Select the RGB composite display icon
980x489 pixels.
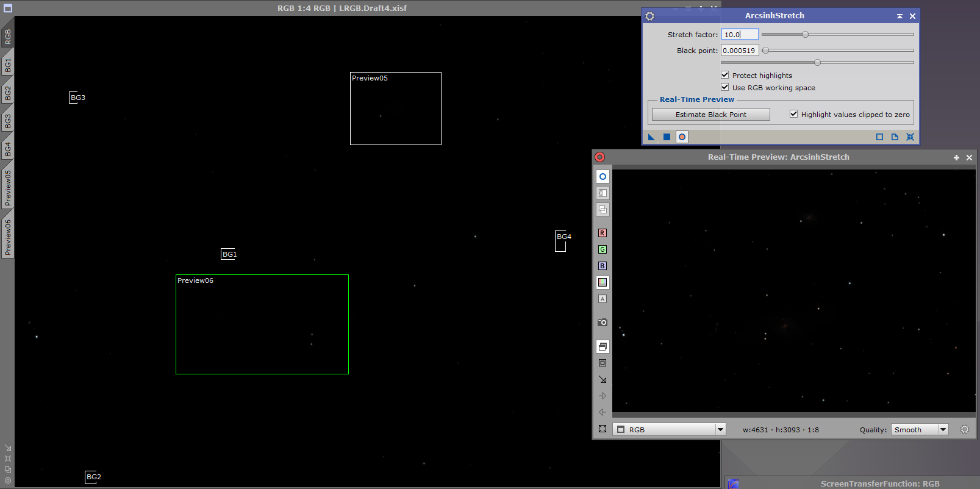click(603, 282)
